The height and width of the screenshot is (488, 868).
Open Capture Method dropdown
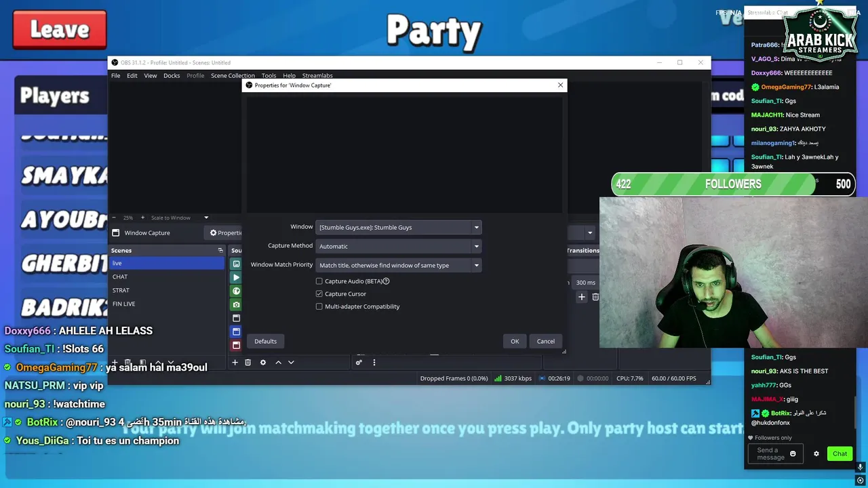(398, 247)
